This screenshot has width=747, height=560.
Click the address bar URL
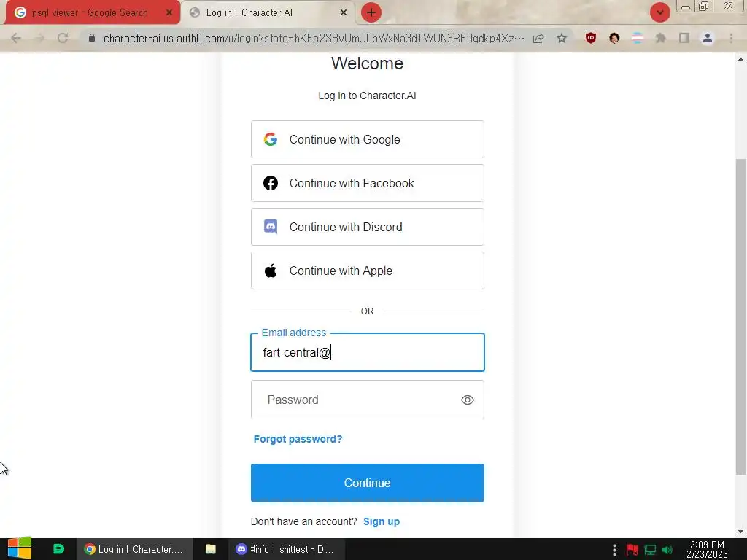314,38
